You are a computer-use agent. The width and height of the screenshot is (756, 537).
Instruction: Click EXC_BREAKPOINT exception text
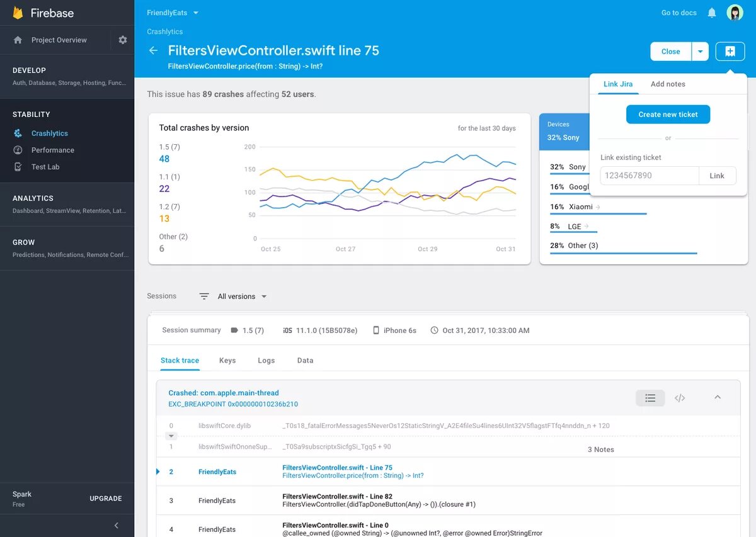tap(233, 404)
